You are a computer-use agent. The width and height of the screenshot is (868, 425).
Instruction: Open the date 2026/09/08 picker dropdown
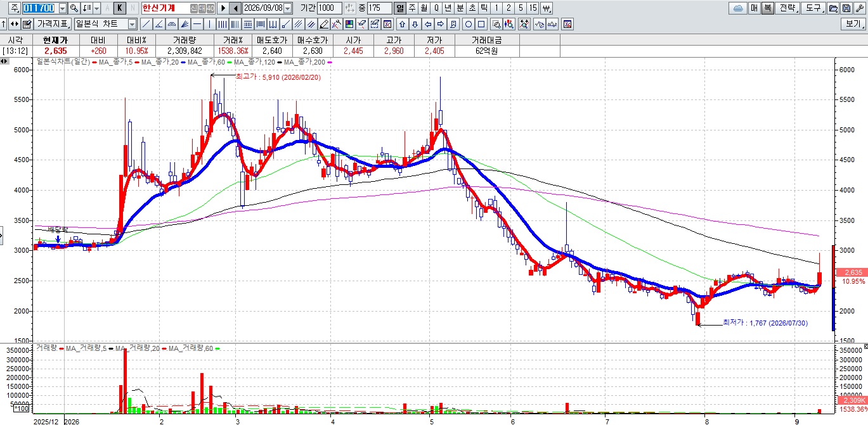click(x=287, y=8)
